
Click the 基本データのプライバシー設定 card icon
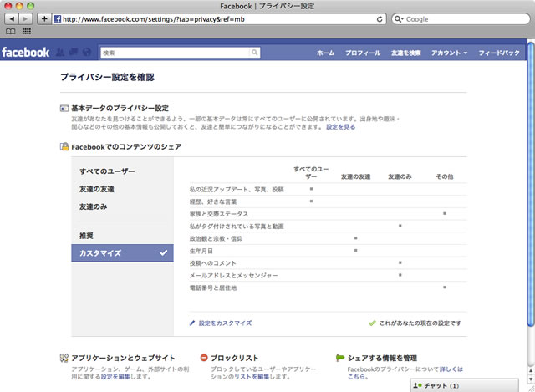[x=64, y=109]
